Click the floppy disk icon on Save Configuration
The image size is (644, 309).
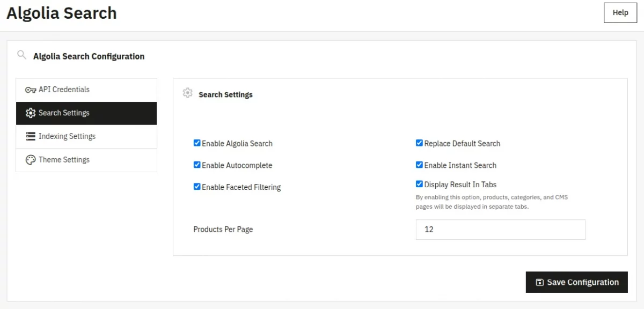point(540,282)
